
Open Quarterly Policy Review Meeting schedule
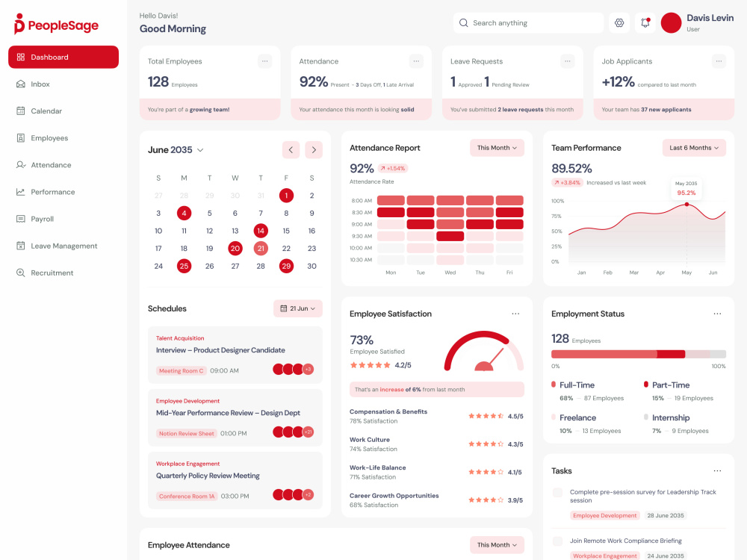coord(235,480)
